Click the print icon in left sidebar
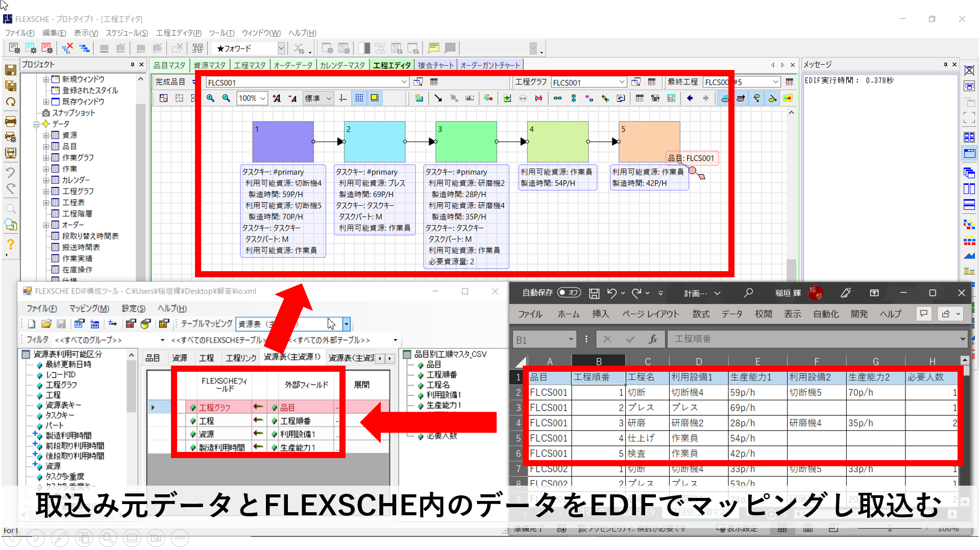The width and height of the screenshot is (980, 550). point(10,122)
